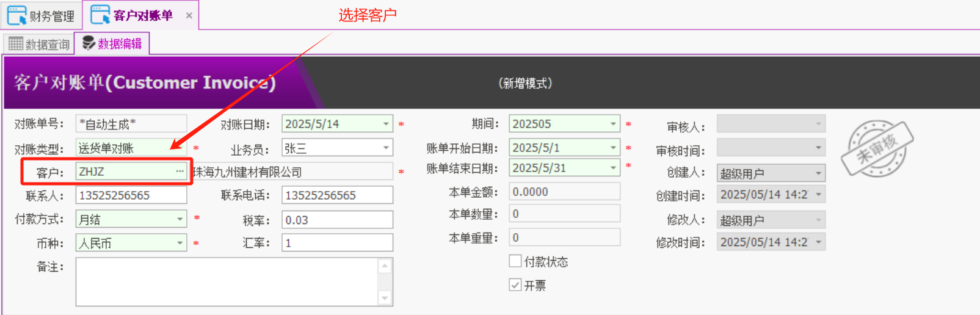980x315 pixels.
Task: Click the (新增模式) mode label
Action: (x=525, y=83)
